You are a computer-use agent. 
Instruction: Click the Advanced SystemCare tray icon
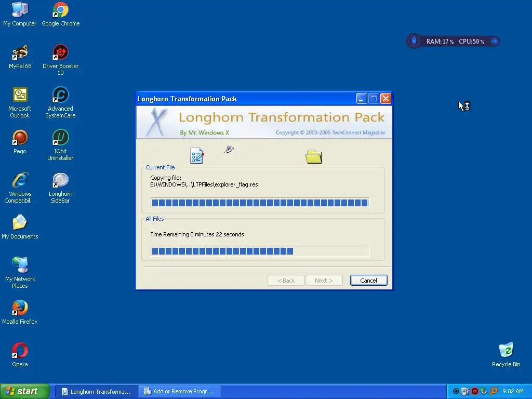click(456, 391)
